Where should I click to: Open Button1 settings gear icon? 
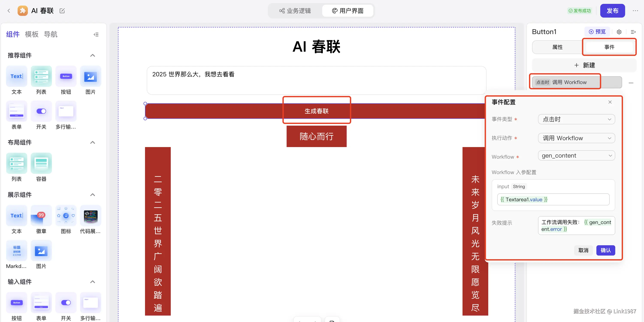[619, 32]
